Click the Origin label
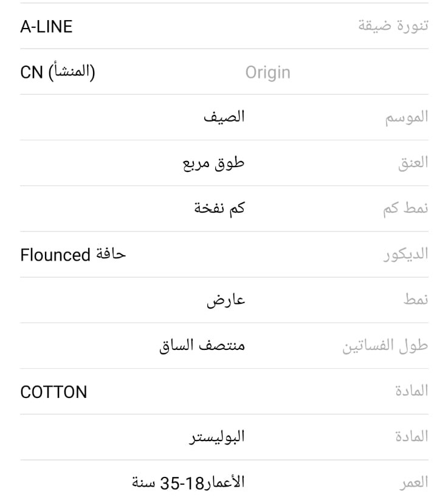The height and width of the screenshot is (500, 448). tap(267, 73)
